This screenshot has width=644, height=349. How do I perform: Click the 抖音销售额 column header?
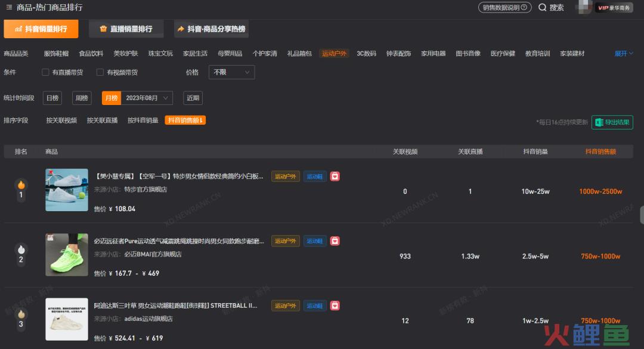(x=600, y=152)
